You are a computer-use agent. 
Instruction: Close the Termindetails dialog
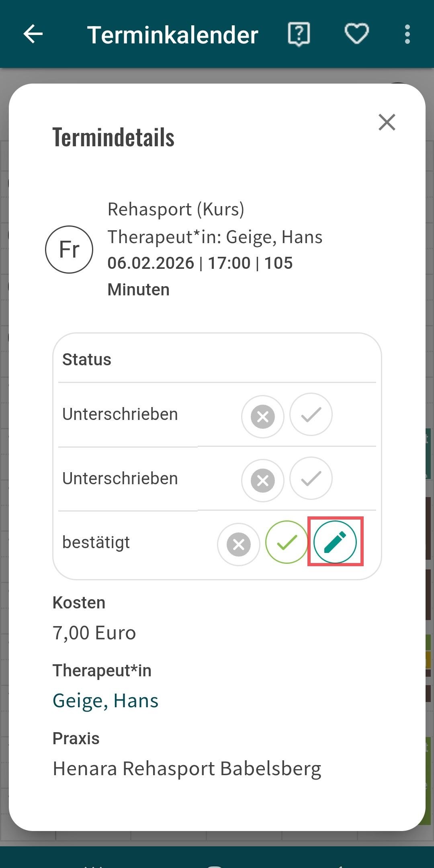pyautogui.click(x=387, y=122)
